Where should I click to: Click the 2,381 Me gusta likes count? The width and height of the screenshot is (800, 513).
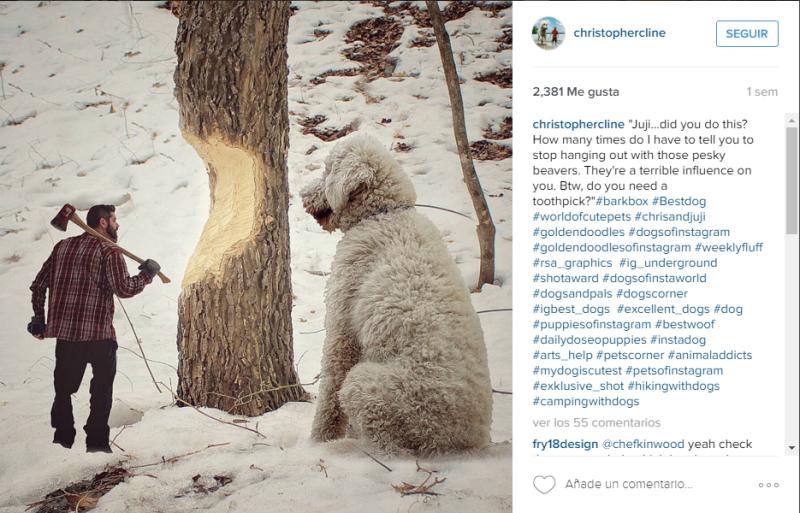576,92
